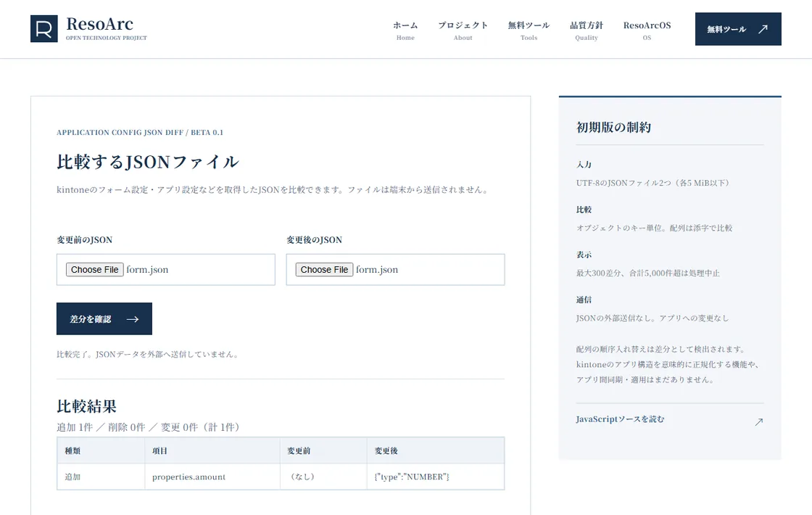Click APPLICATION CONFIG JSON DIFF / BETA 0.1 label
The image size is (812, 515).
[140, 133]
